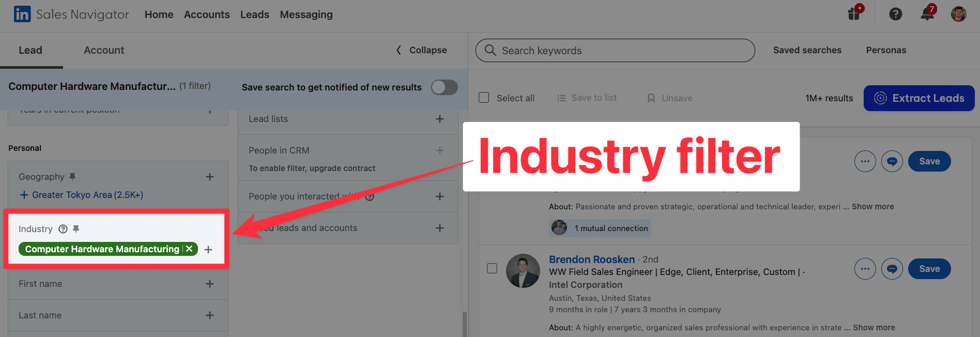Expand People you interacted with filter
Screen dimensions: 980x337
coord(440,196)
